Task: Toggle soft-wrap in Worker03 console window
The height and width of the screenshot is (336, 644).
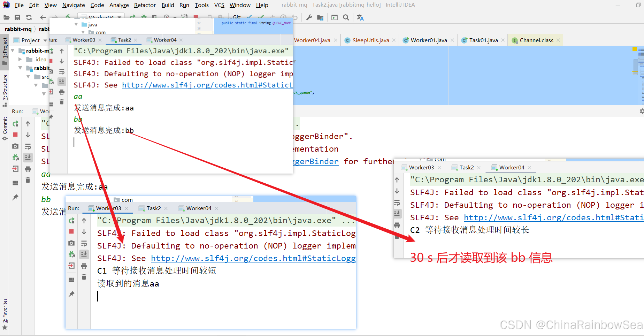Action: (x=84, y=243)
